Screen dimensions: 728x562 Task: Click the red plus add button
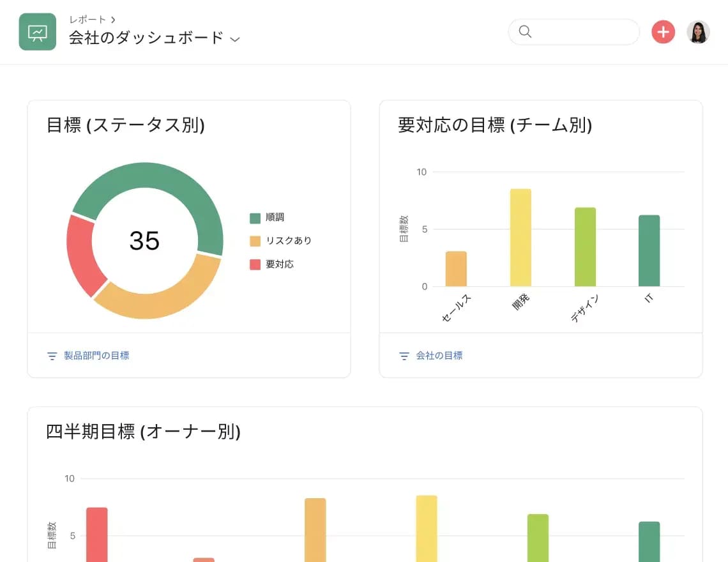point(663,32)
